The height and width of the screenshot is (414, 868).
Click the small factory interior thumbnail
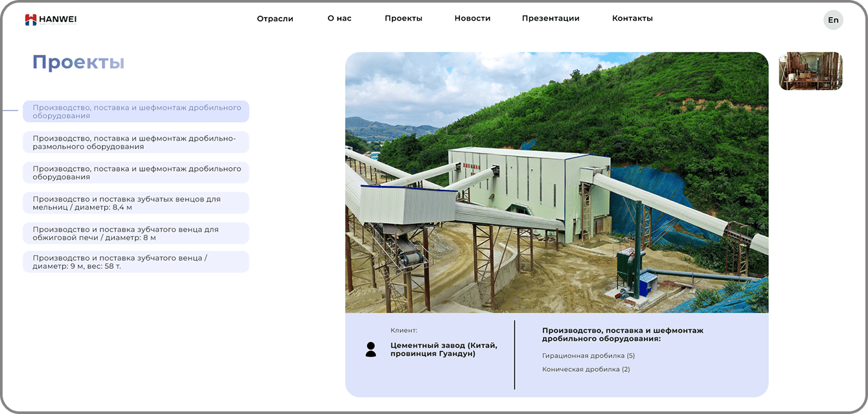tap(810, 71)
